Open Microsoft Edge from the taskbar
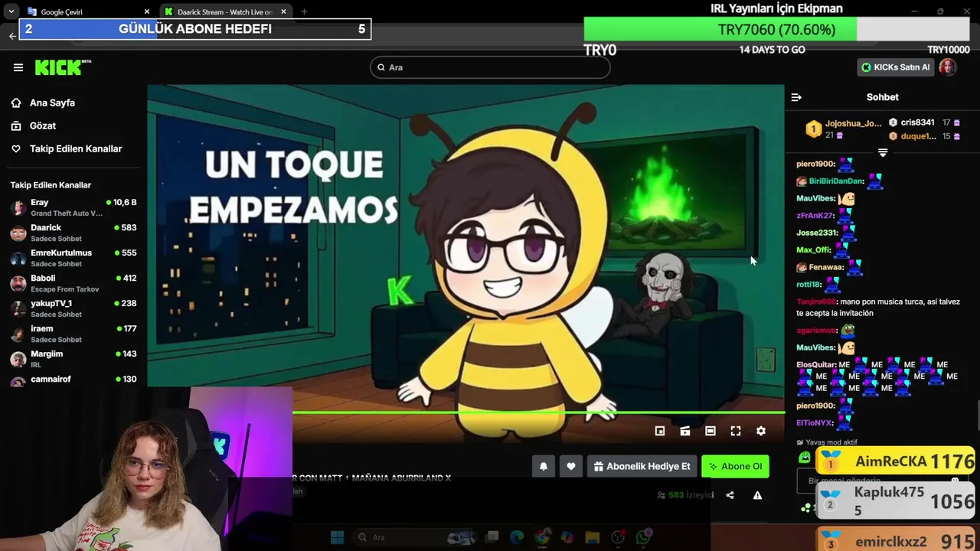 (x=517, y=537)
